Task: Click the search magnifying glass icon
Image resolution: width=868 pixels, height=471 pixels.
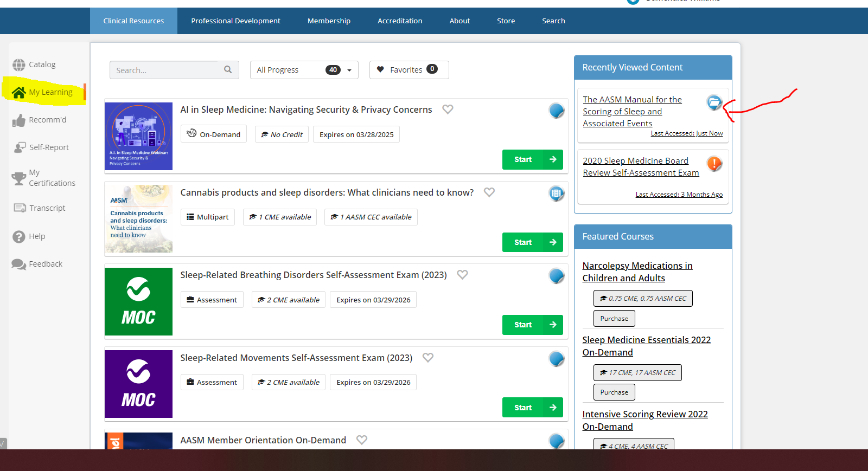Action: (228, 69)
